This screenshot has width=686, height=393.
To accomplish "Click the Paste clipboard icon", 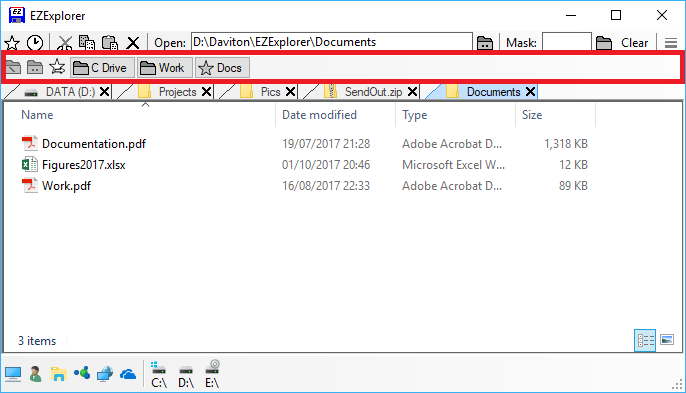I will (x=110, y=43).
